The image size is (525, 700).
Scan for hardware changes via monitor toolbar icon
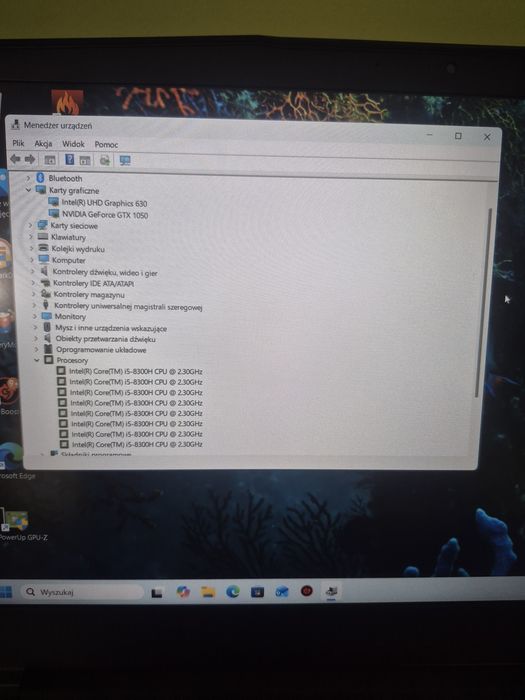click(125, 160)
